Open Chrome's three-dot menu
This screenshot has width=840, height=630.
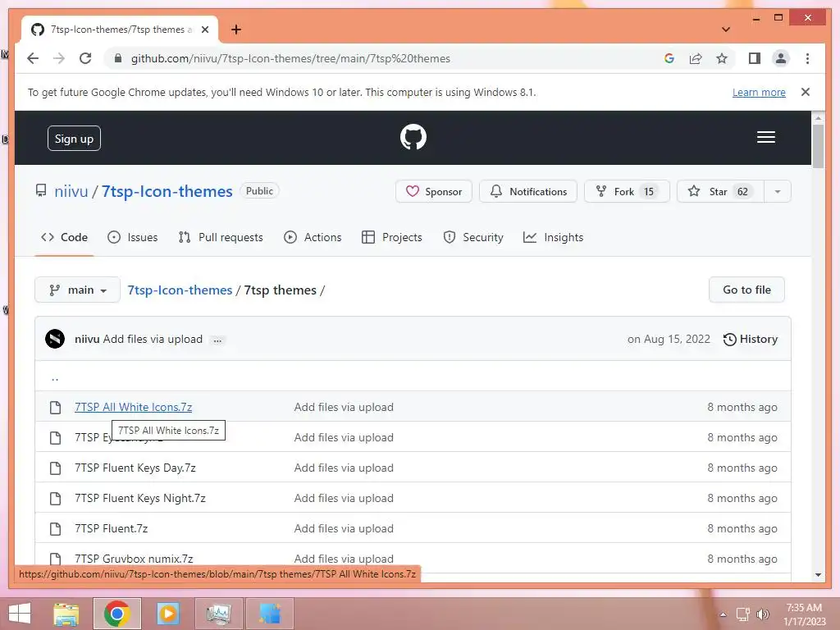click(x=807, y=58)
